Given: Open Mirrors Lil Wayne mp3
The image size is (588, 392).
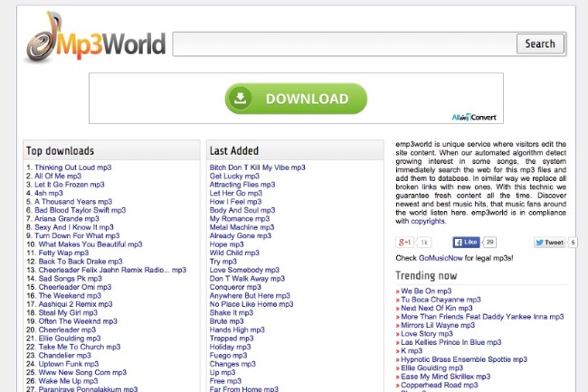Looking at the screenshot, I should coord(438,325).
